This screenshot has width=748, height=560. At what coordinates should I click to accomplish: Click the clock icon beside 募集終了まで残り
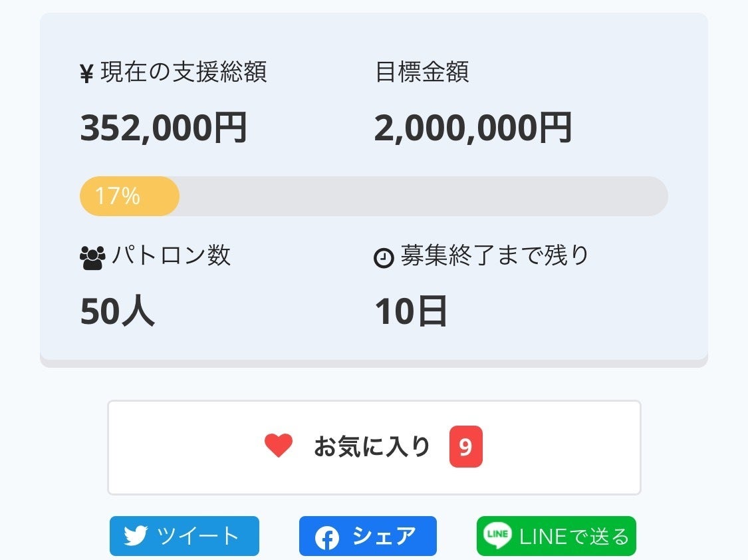coord(384,258)
